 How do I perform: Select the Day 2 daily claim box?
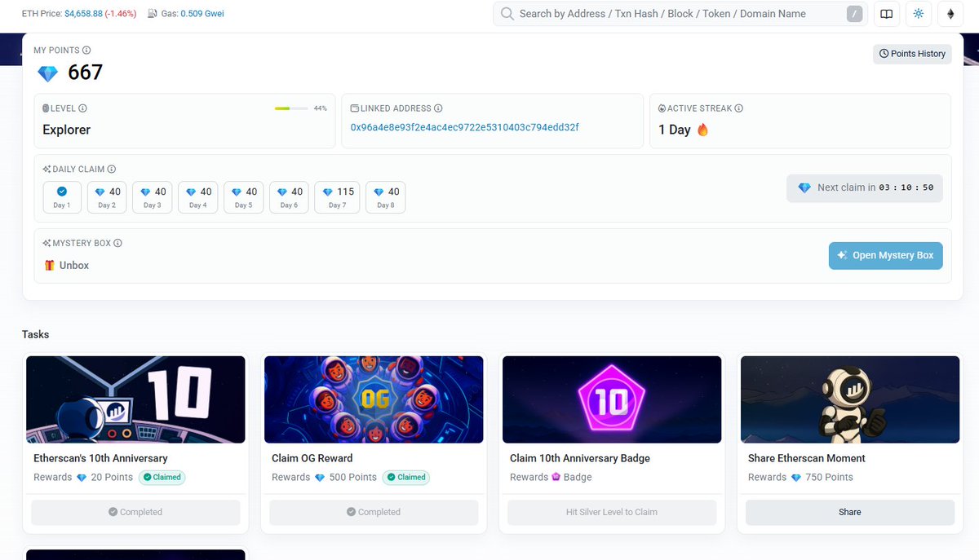[x=107, y=197]
